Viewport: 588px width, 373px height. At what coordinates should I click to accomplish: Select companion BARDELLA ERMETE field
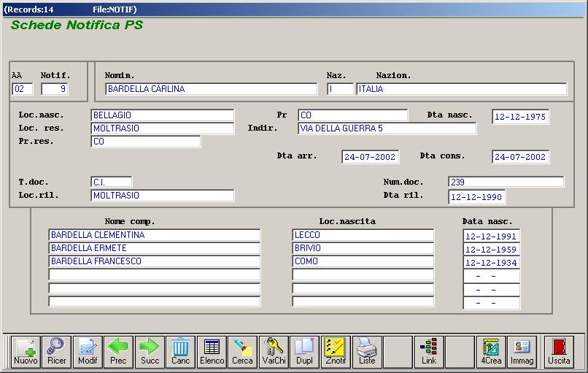click(155, 248)
